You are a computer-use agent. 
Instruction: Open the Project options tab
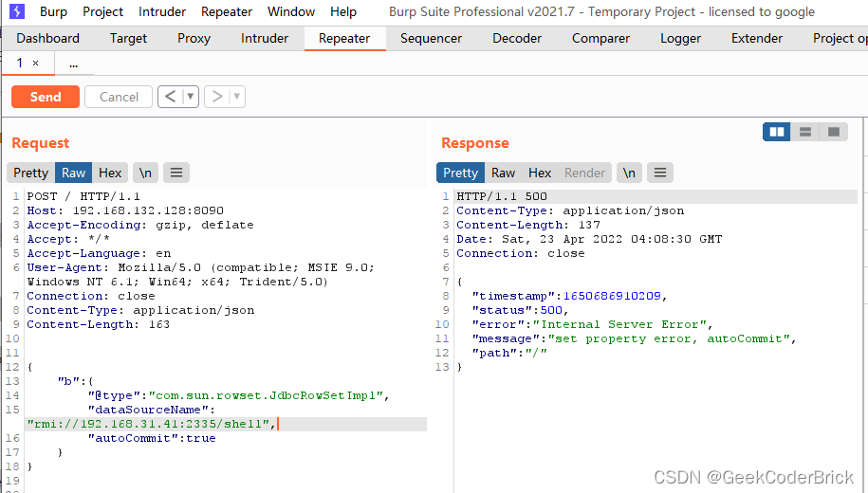click(840, 38)
